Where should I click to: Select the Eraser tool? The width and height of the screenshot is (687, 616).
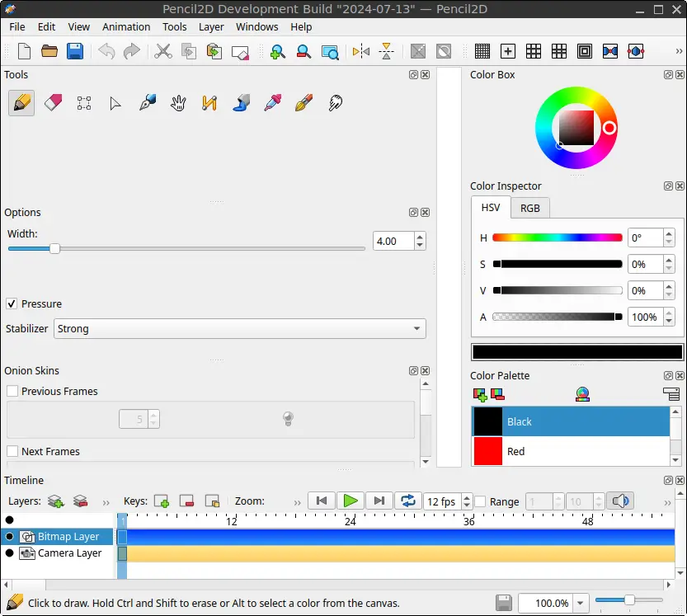click(x=53, y=103)
